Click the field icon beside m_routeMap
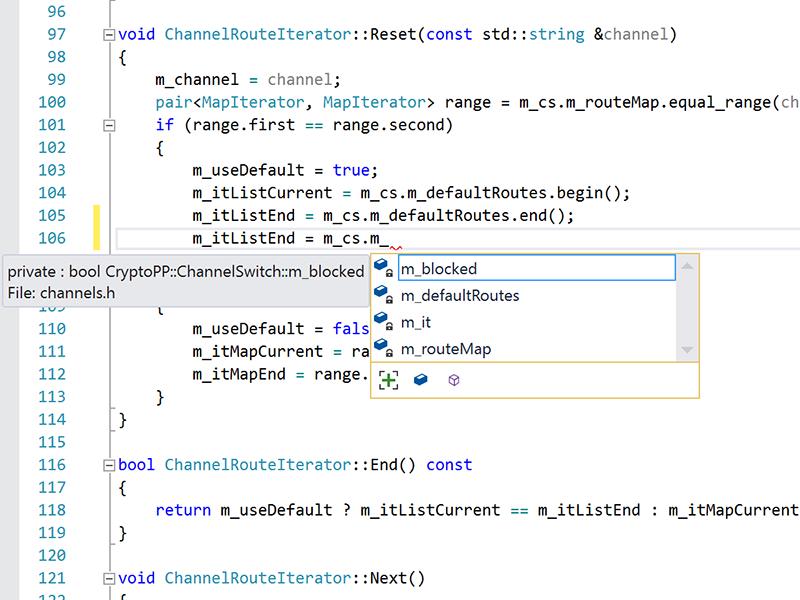Image resolution: width=800 pixels, height=600 pixels. (x=383, y=348)
